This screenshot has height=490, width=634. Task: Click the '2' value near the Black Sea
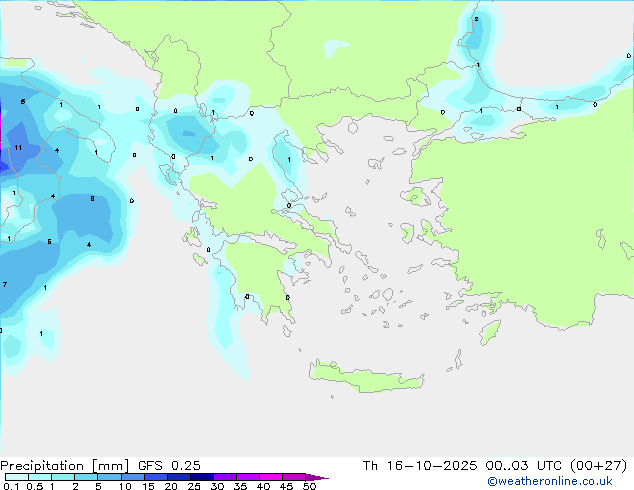(x=476, y=19)
